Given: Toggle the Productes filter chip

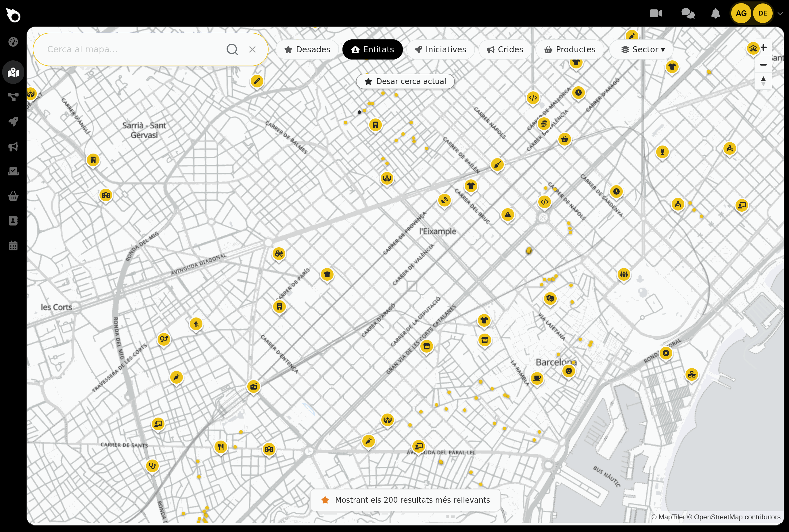Looking at the screenshot, I should point(570,49).
